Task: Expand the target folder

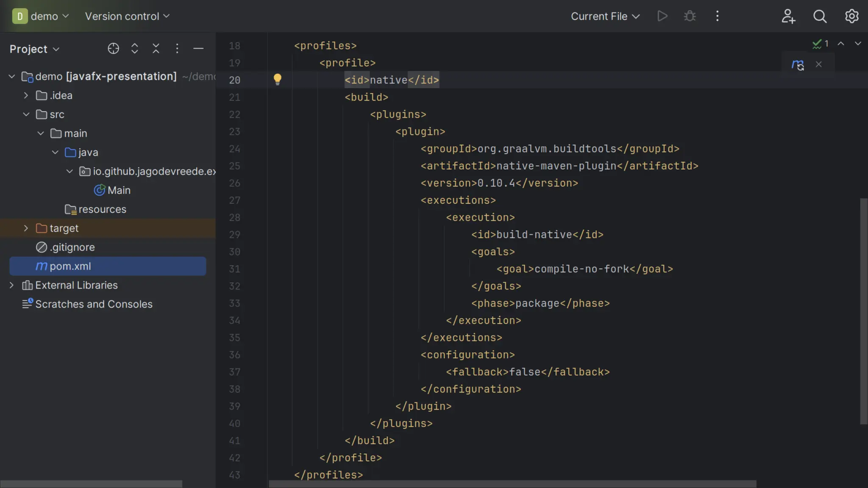Action: [26, 228]
